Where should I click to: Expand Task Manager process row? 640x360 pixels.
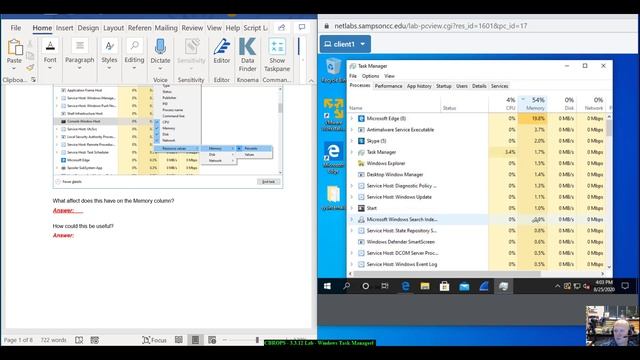(352, 152)
